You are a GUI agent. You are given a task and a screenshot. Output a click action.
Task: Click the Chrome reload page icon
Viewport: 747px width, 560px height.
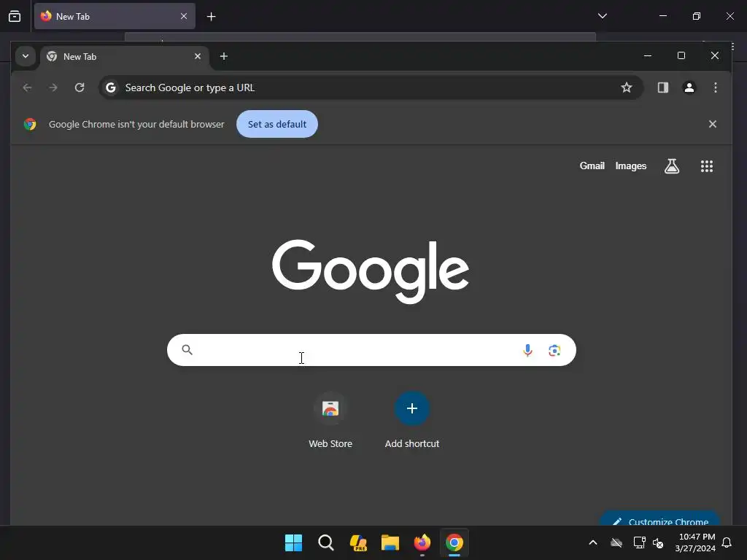tap(80, 87)
